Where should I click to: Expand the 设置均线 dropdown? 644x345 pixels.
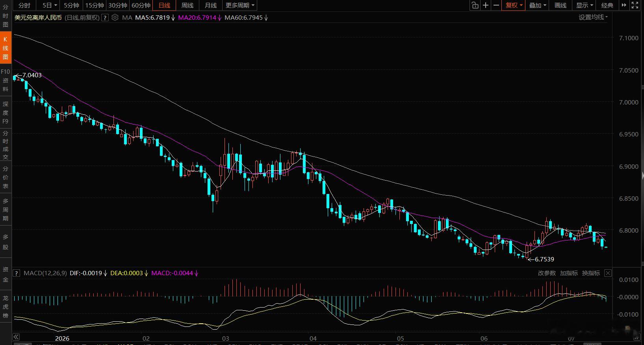coord(593,17)
